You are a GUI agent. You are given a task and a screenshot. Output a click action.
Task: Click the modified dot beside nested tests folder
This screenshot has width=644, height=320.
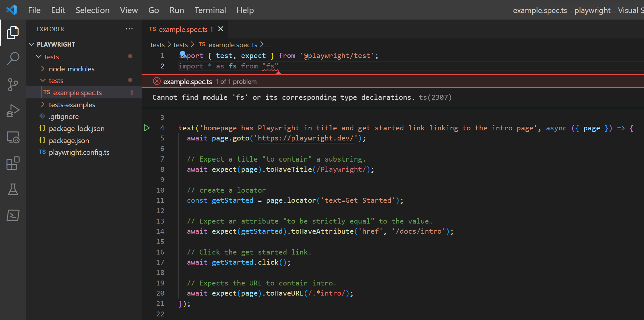[x=130, y=80]
